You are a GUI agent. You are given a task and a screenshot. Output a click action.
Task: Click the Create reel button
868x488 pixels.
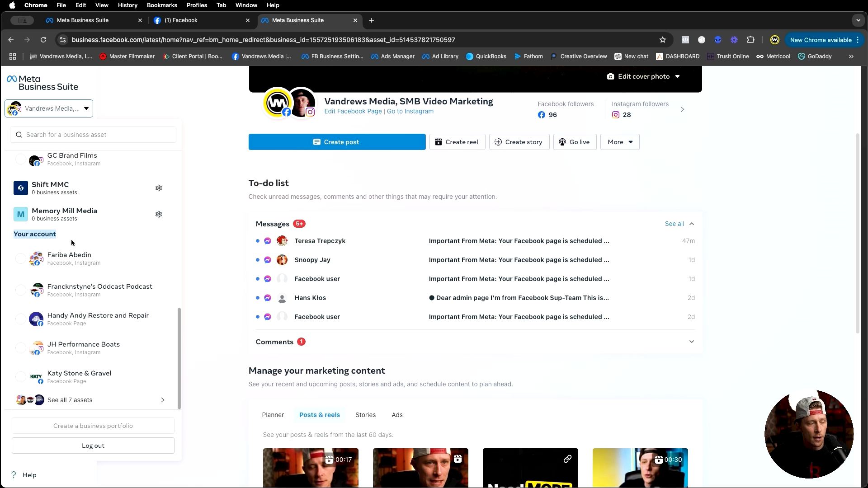[457, 142]
